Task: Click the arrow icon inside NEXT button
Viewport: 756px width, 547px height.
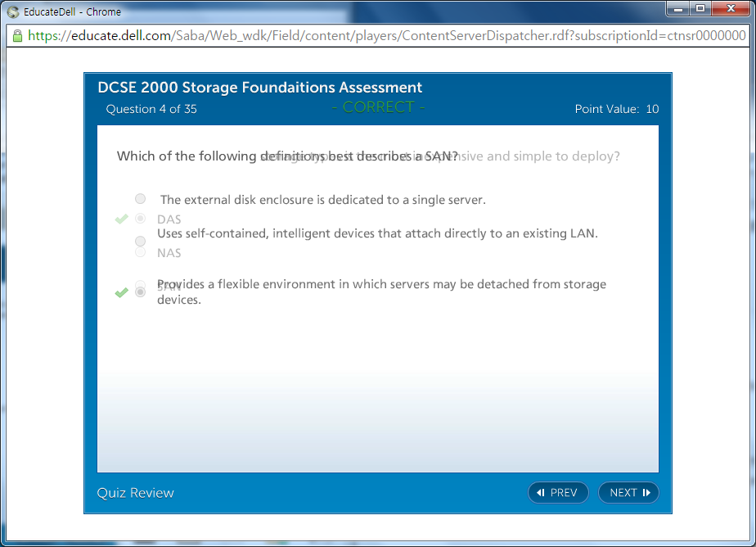Action: [646, 492]
